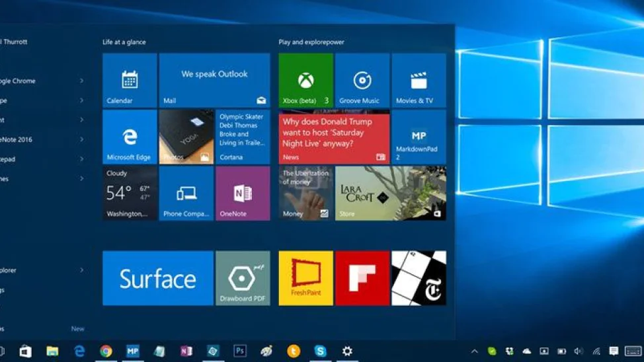Open the NYT Crossword tile
The image size is (644, 362).
coord(419,278)
